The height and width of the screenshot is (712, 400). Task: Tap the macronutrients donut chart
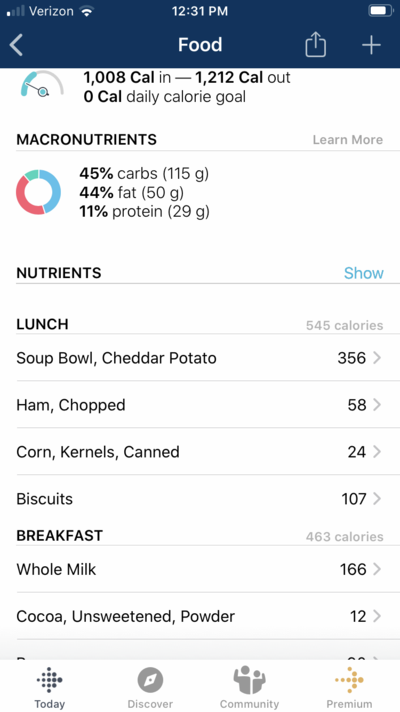pyautogui.click(x=39, y=192)
